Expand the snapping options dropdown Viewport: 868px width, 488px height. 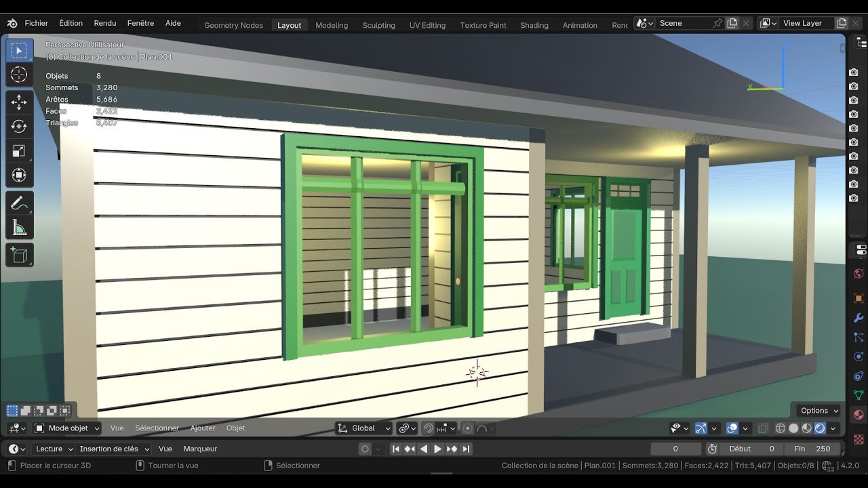tap(447, 428)
